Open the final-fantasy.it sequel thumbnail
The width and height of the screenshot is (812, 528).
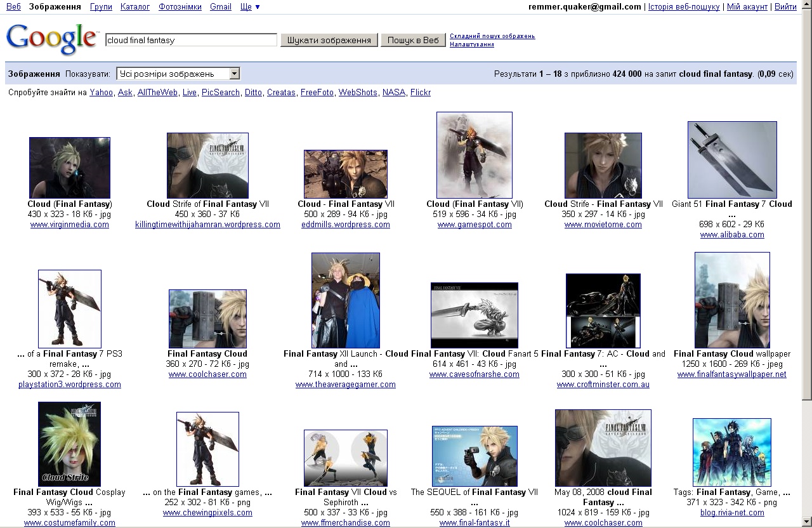pyautogui.click(x=475, y=456)
